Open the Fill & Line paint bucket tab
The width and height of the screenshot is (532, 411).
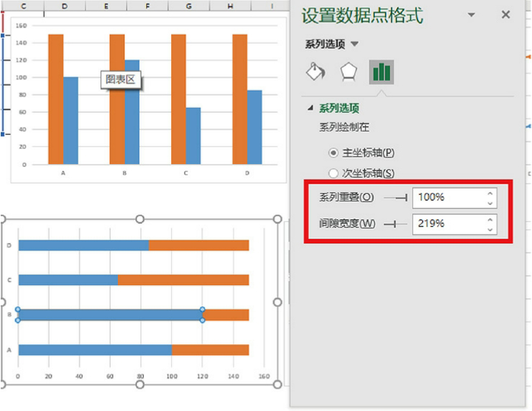click(316, 72)
